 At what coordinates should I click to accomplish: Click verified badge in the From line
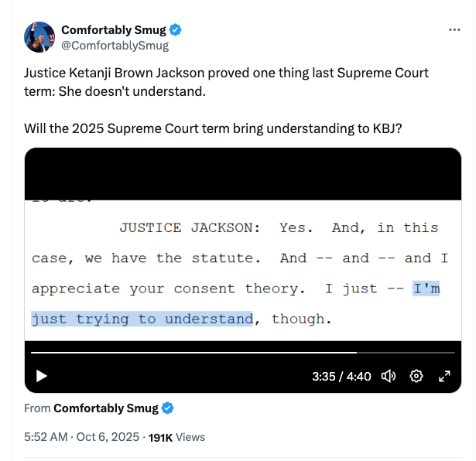[x=167, y=408]
